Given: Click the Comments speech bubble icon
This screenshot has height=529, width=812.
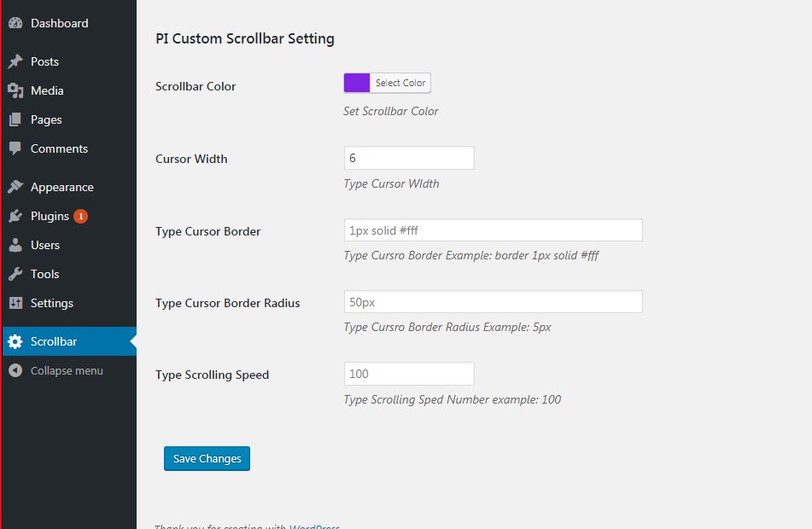Looking at the screenshot, I should [x=15, y=148].
